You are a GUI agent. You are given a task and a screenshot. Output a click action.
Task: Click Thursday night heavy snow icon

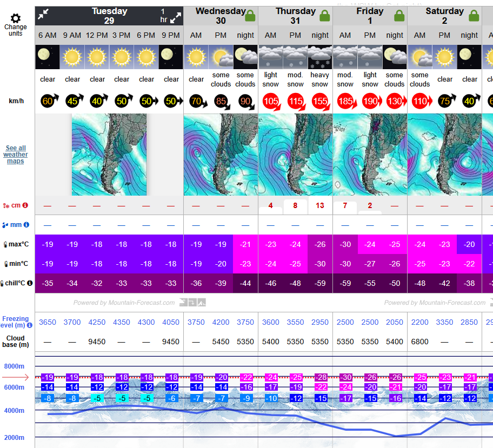320,57
